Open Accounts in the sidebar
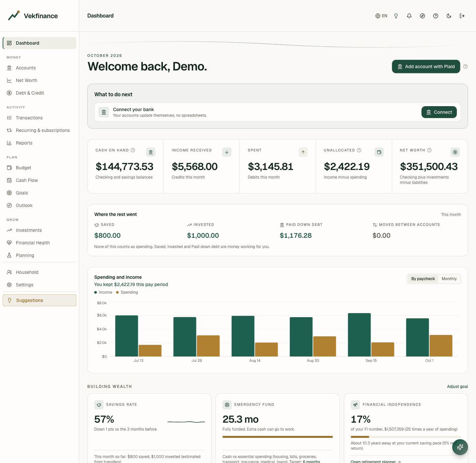This screenshot has height=463, width=476. coord(39,68)
